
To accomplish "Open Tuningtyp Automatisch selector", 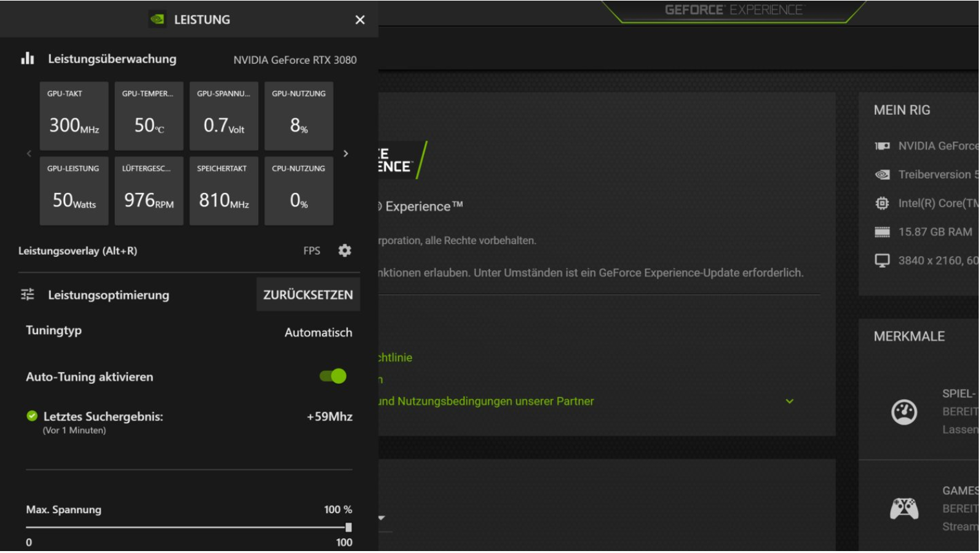I will tap(318, 332).
